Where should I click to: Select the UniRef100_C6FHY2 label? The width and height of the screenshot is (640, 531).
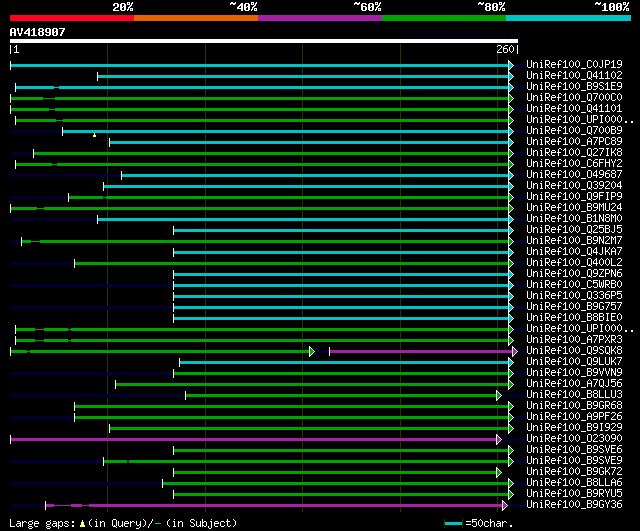pyautogui.click(x=574, y=164)
